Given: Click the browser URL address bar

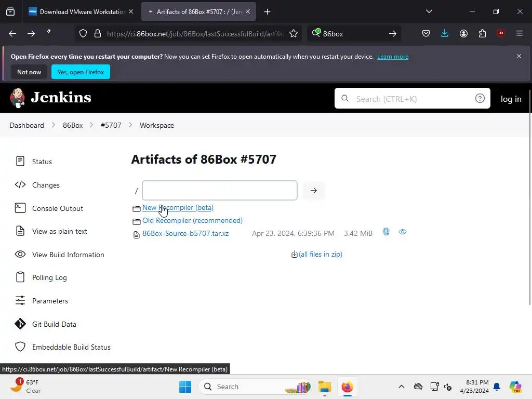Looking at the screenshot, I should pos(195,34).
